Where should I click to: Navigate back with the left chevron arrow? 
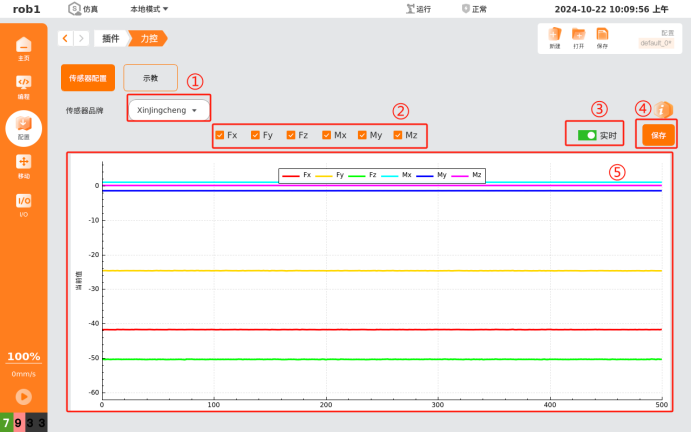coord(66,38)
